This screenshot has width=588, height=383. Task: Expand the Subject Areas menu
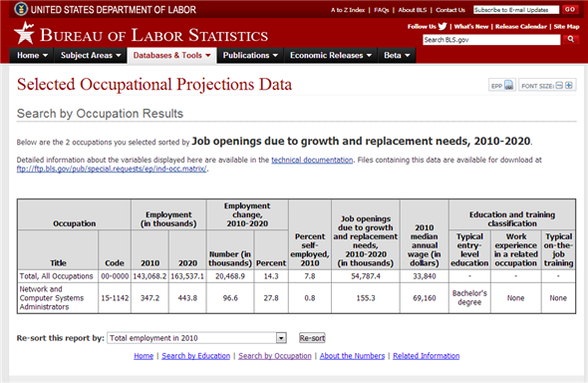click(x=91, y=56)
